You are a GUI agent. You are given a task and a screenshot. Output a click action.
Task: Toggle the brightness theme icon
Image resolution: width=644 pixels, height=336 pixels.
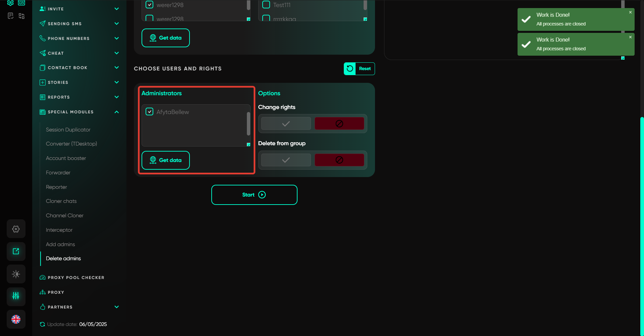(x=16, y=274)
